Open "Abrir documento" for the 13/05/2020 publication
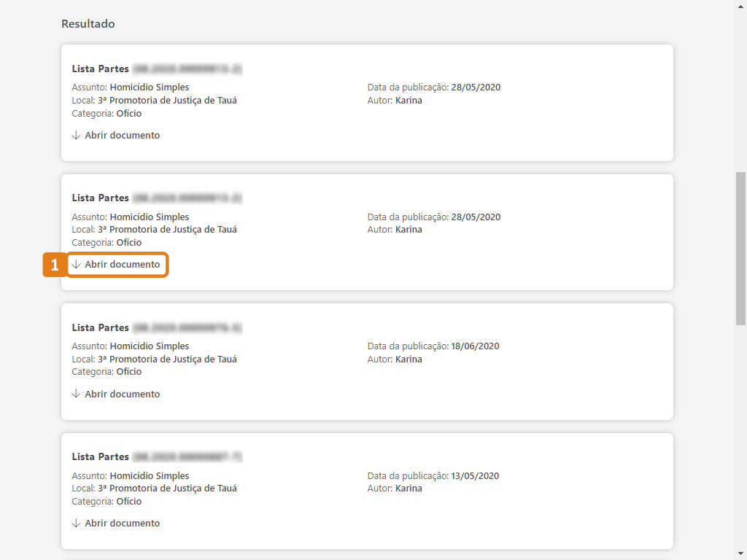This screenshot has width=747, height=560. (122, 524)
